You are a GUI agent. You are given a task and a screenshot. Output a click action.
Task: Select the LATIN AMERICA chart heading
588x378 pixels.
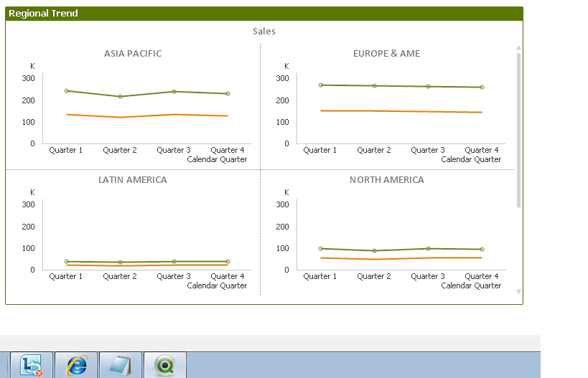pos(133,180)
